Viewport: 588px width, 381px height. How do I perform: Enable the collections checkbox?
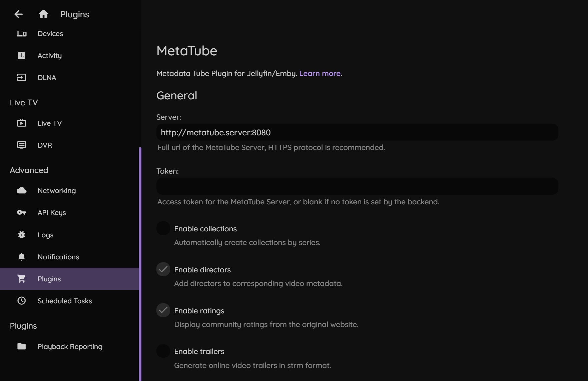coord(163,229)
